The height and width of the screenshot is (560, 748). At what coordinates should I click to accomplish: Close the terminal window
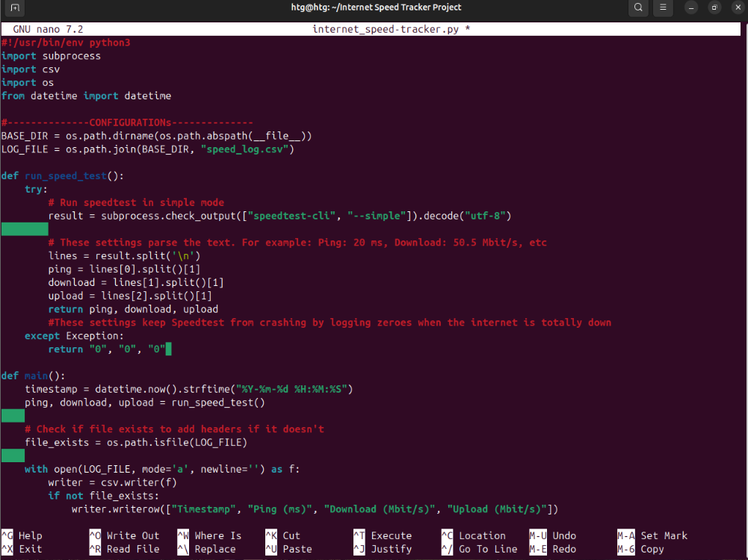coord(738,7)
